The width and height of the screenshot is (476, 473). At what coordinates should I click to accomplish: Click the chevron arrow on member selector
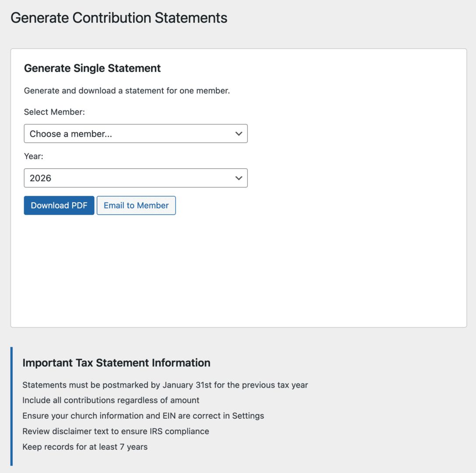click(x=239, y=134)
